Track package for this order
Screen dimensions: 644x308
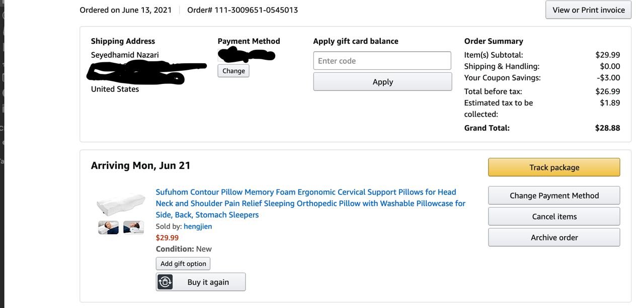click(554, 167)
